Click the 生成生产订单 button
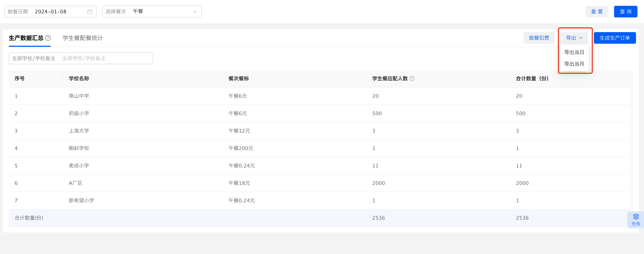 [x=615, y=38]
